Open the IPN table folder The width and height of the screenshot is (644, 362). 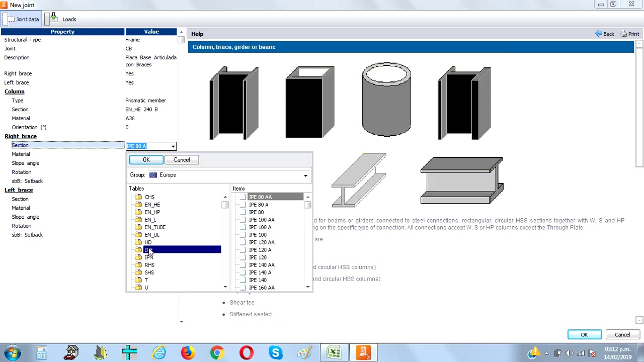149,257
